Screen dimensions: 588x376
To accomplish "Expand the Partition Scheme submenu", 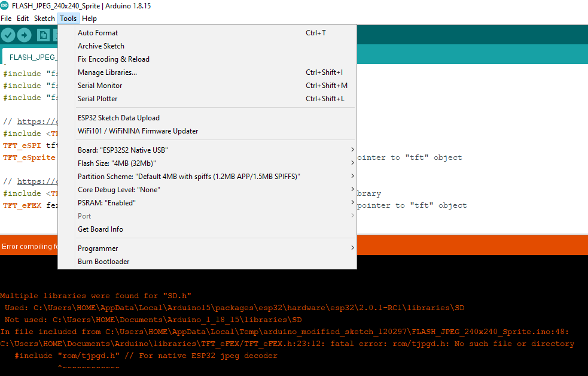I will click(207, 176).
